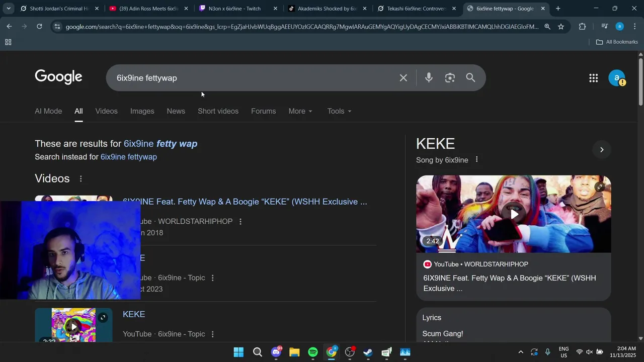Open the volume muted tray icon
The height and width of the screenshot is (362, 644).
pos(589,352)
